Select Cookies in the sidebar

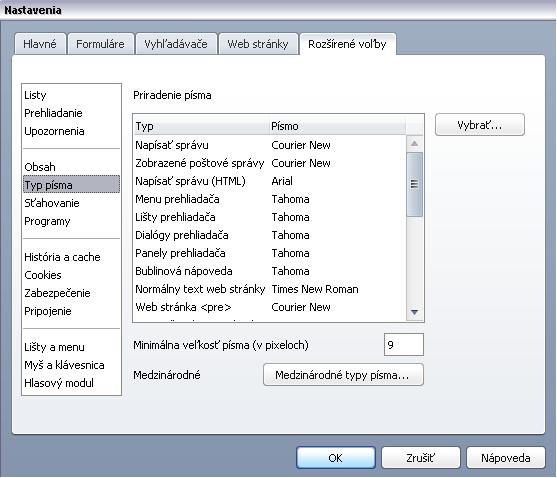pos(71,275)
